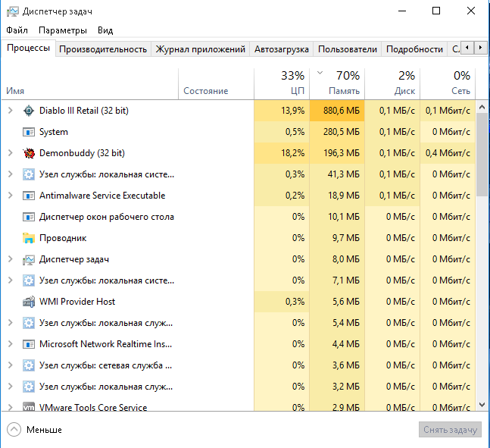Click the Диспетчер задач process row icon
The height and width of the screenshot is (448, 490).
click(x=29, y=259)
